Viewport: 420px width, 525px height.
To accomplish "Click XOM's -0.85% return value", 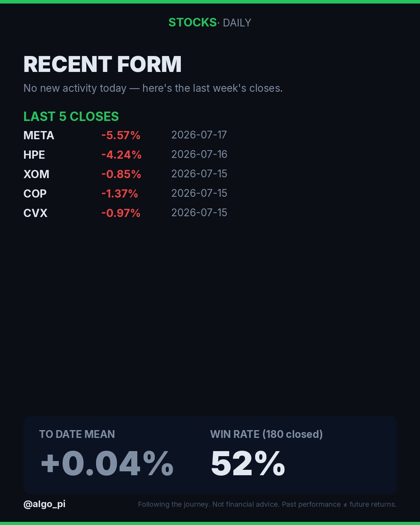I will [x=121, y=174].
